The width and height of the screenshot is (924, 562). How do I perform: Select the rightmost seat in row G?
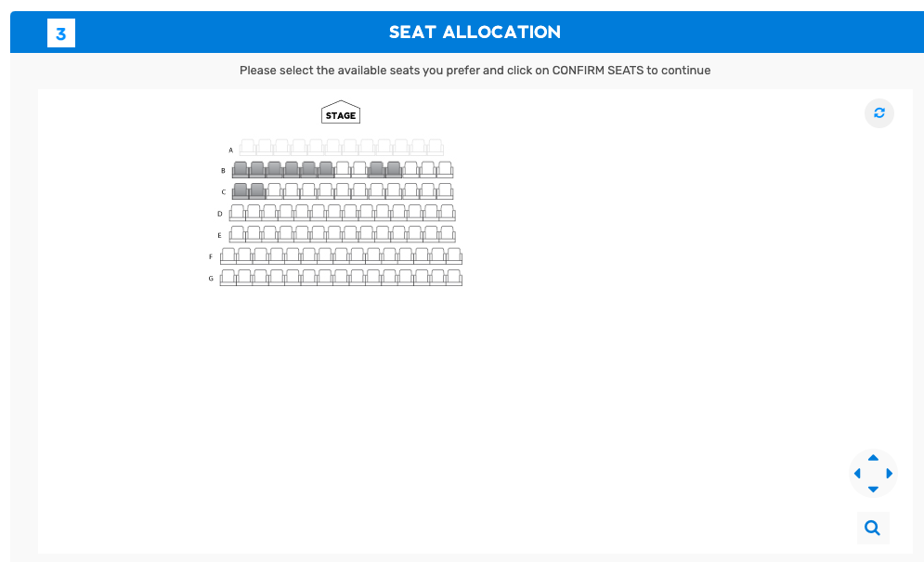(x=454, y=277)
